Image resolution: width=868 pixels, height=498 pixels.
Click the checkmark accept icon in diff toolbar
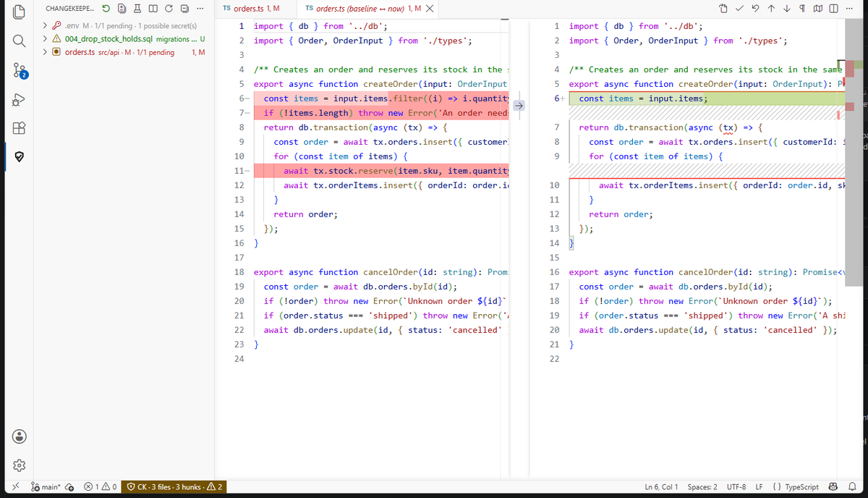(740, 9)
